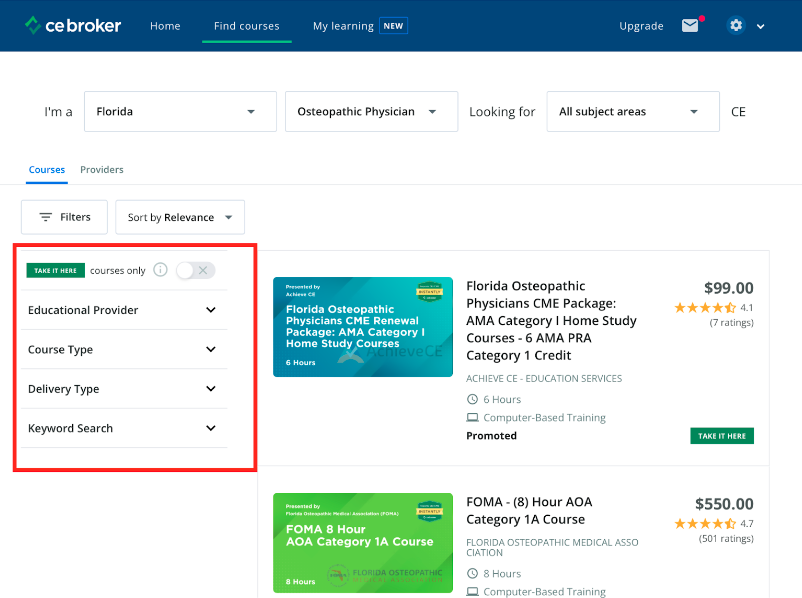Click the laptop icon in FOMA course
802x598 pixels.
click(473, 591)
